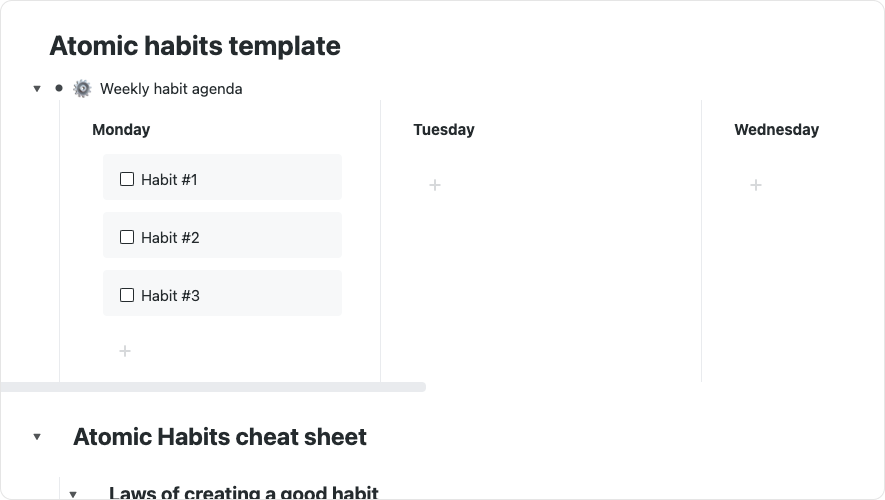This screenshot has height=500, width=885.
Task: Click the gear icon beside Weekly habit agenda
Action: tap(82, 89)
